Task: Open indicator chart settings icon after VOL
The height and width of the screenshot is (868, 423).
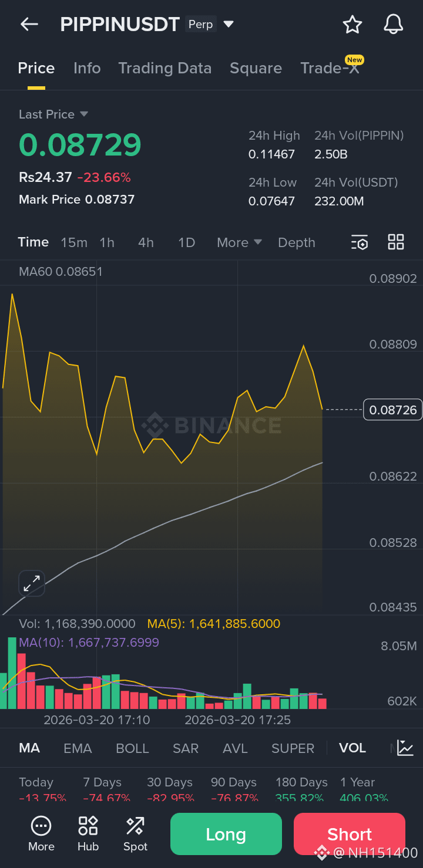Action: click(405, 748)
